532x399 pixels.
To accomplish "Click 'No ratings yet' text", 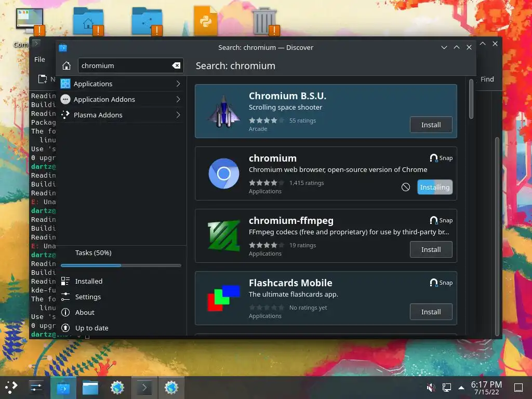I will [308, 308].
